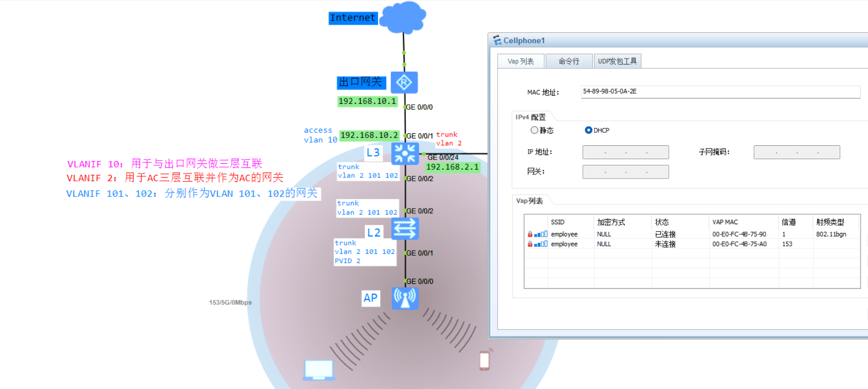Select VAP MAC 00-E0-FC-4B-75-A0 cell
This screenshot has width=868, height=389.
click(739, 244)
